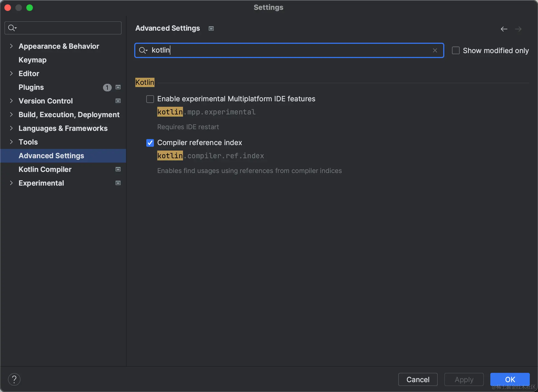Uncheck Compiler reference index
This screenshot has height=392, width=538.
pos(150,143)
